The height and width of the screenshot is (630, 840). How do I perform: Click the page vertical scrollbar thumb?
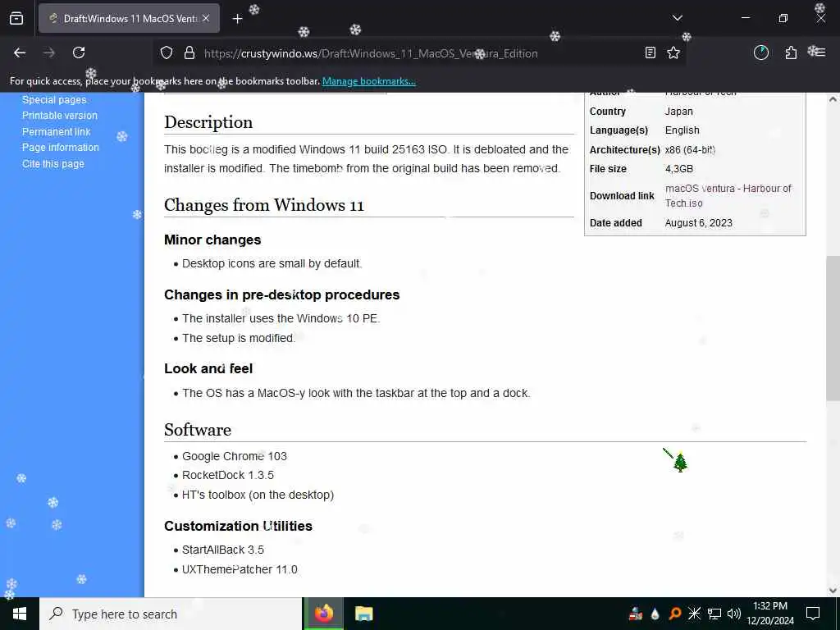click(x=833, y=328)
